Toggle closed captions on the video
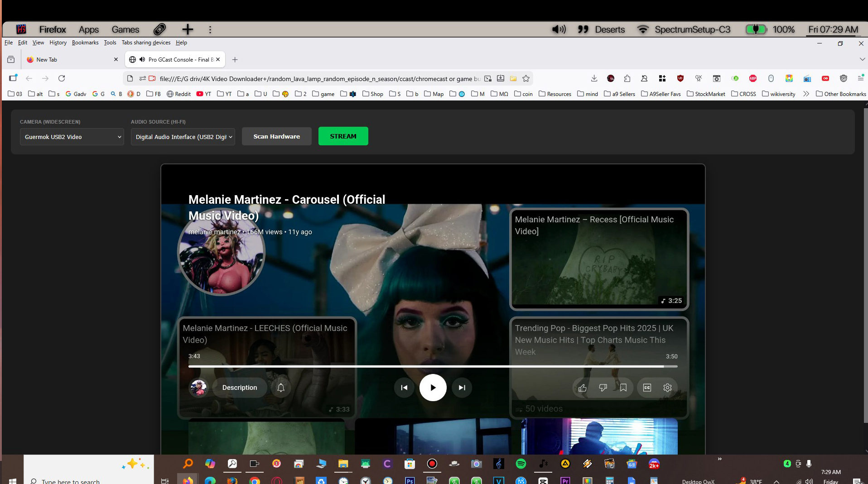Image resolution: width=868 pixels, height=484 pixels. pyautogui.click(x=647, y=388)
